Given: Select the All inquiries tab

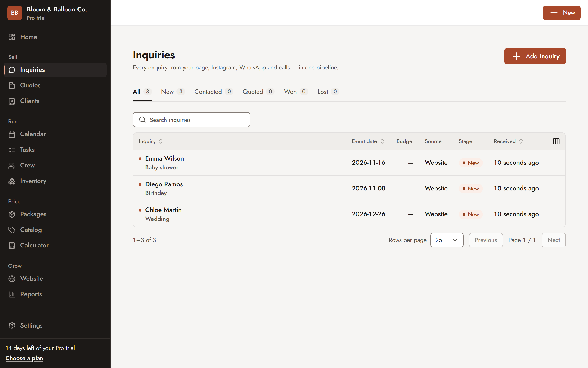Looking at the screenshot, I should (142, 92).
